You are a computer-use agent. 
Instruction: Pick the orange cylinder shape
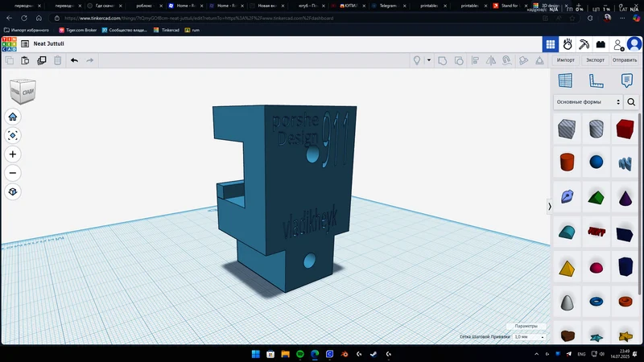(x=567, y=162)
